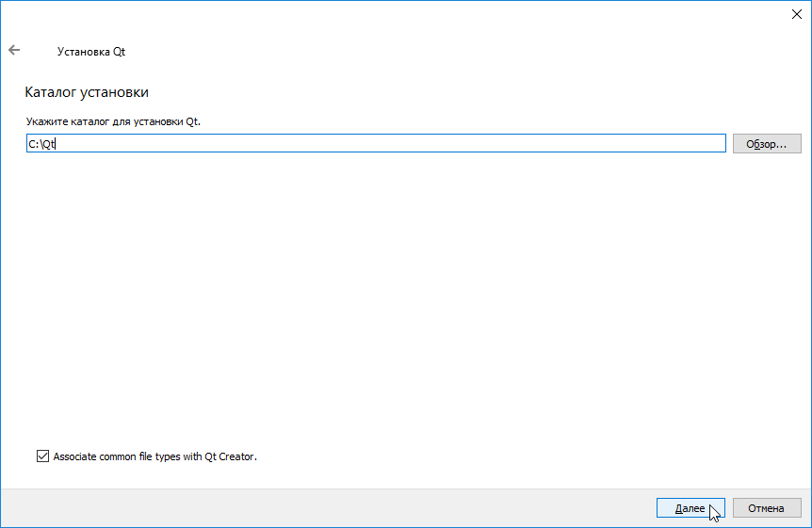Click the word 'Qt' in the window title
Image resolution: width=812 pixels, height=528 pixels.
pos(120,52)
